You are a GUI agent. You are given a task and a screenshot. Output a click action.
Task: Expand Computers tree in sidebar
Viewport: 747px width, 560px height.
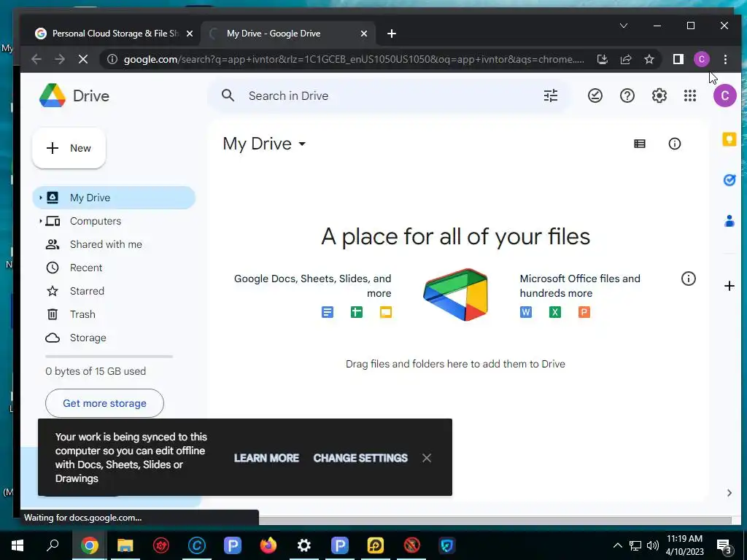(x=41, y=221)
